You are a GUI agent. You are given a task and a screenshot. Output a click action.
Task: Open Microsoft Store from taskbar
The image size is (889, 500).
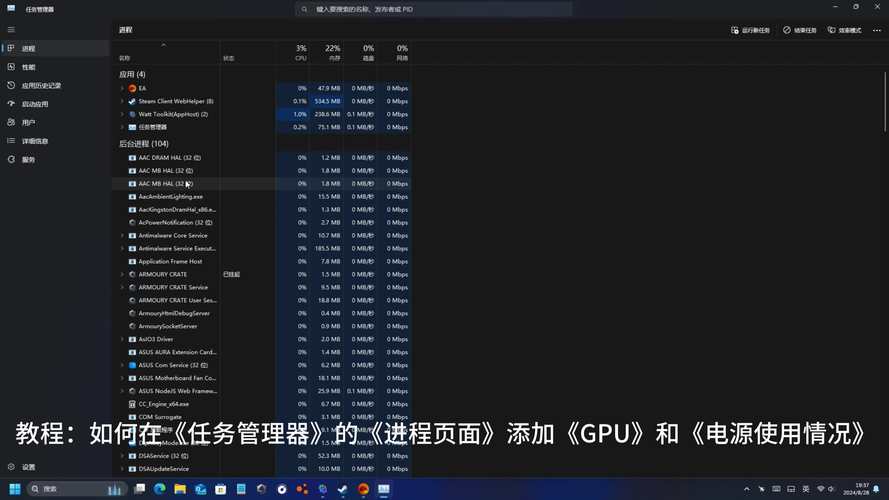tap(221, 489)
